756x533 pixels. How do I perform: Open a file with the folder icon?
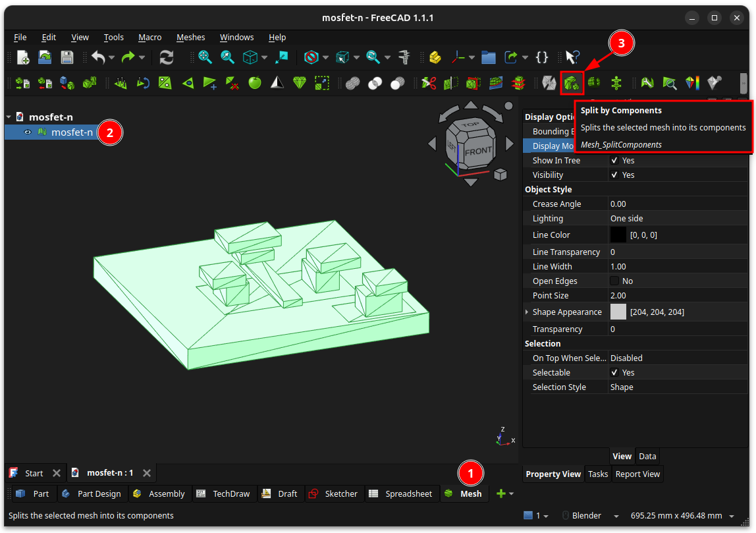click(45, 57)
